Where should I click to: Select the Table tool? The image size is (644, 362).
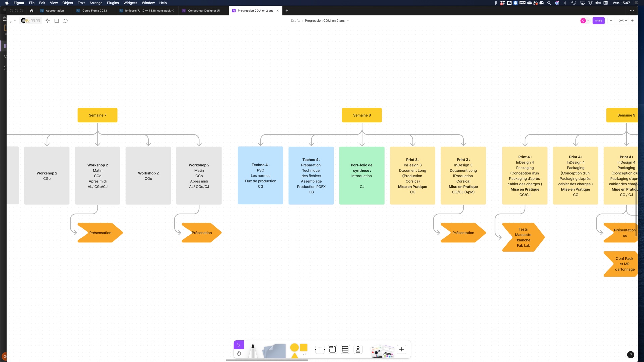pos(345,349)
